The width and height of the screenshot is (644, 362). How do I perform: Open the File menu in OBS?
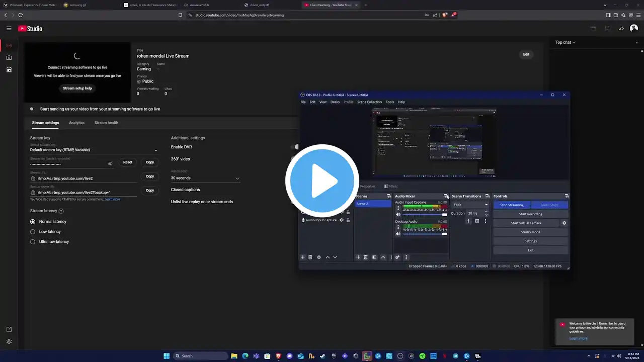click(x=303, y=102)
